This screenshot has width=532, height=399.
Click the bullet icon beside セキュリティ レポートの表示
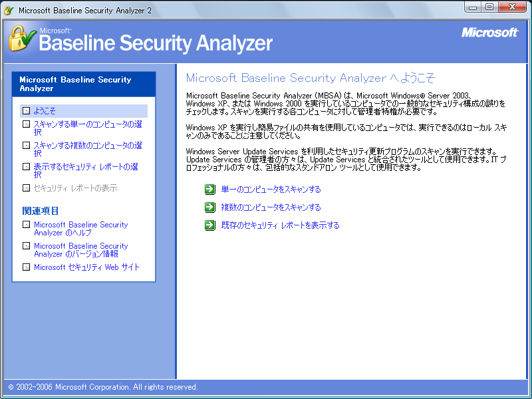(x=26, y=188)
